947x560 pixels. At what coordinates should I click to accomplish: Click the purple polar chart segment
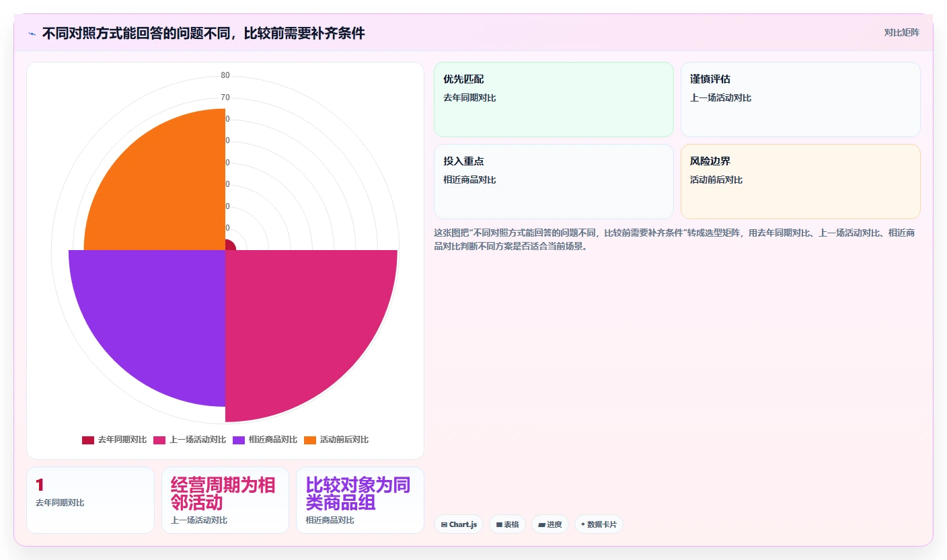pos(158,316)
